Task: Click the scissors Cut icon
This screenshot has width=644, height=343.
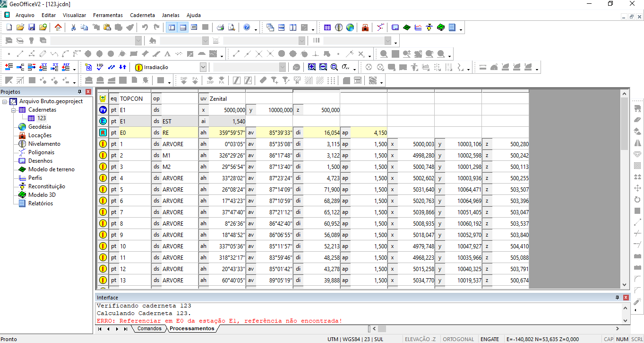Action: (73, 27)
